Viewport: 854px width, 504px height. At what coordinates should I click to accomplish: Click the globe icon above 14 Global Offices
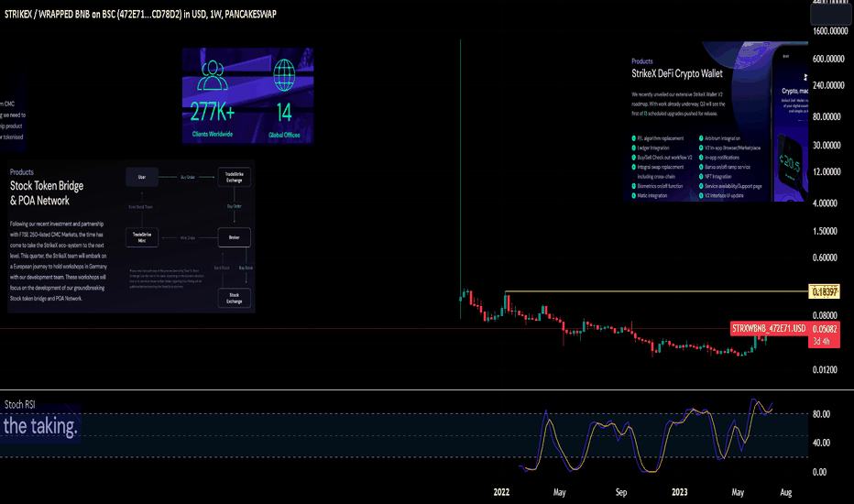[x=284, y=75]
